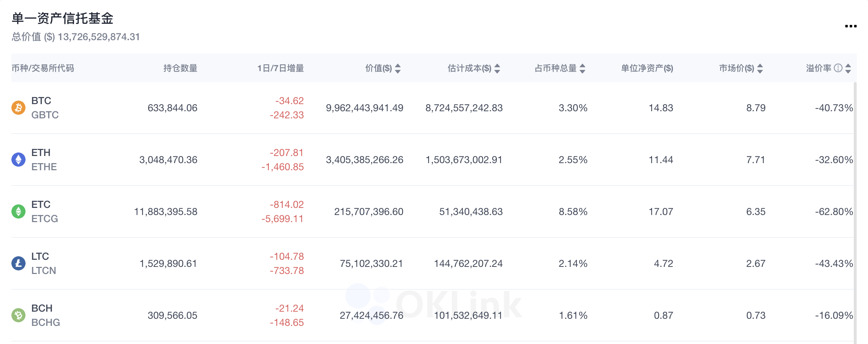Sort by 市场价($) column arrows
The image size is (868, 344).
(760, 68)
